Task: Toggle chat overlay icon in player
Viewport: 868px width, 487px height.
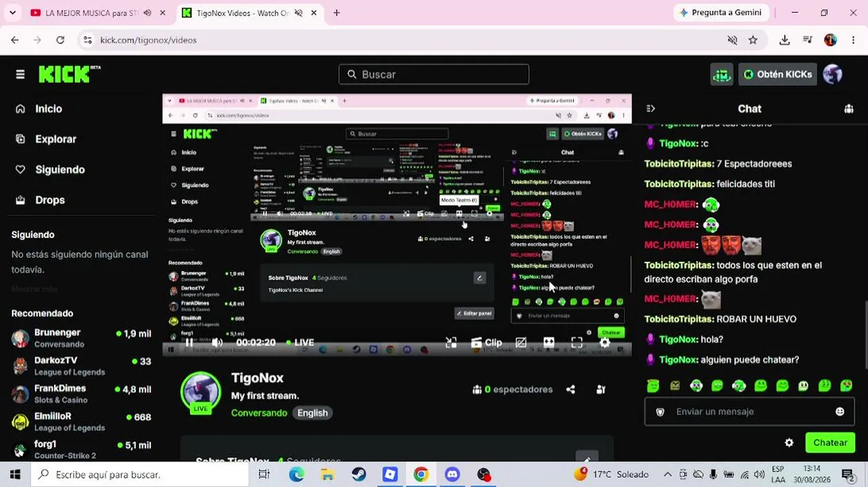Action: (521, 342)
